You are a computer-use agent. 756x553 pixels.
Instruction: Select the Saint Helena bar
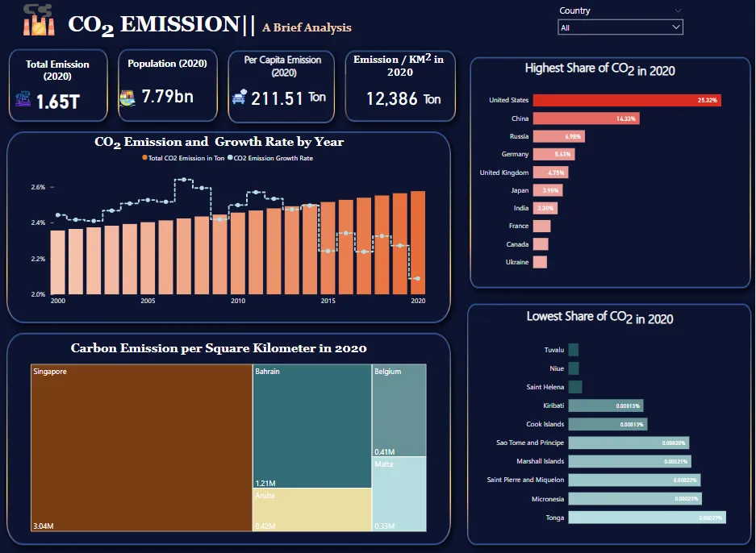point(575,387)
